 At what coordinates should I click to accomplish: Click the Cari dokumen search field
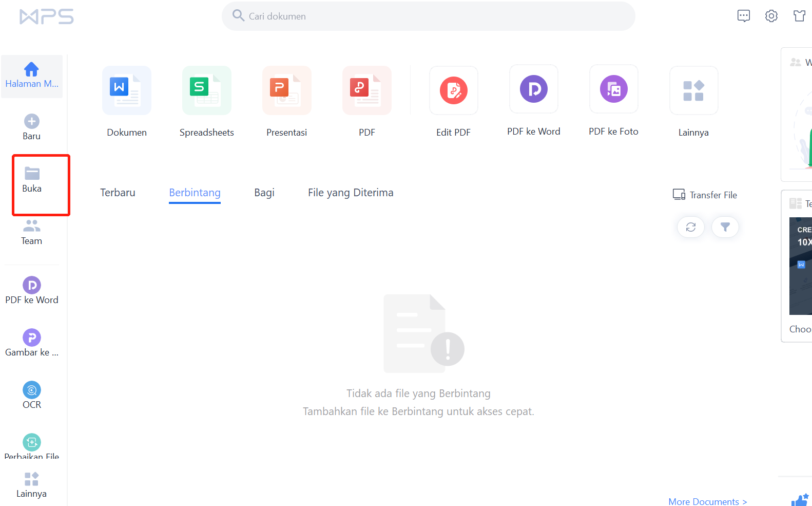click(428, 16)
